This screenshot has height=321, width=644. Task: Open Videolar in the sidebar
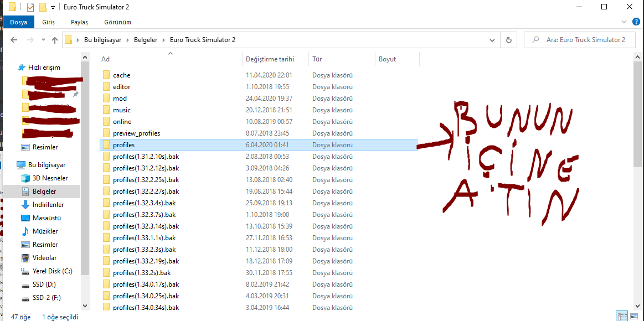click(44, 258)
